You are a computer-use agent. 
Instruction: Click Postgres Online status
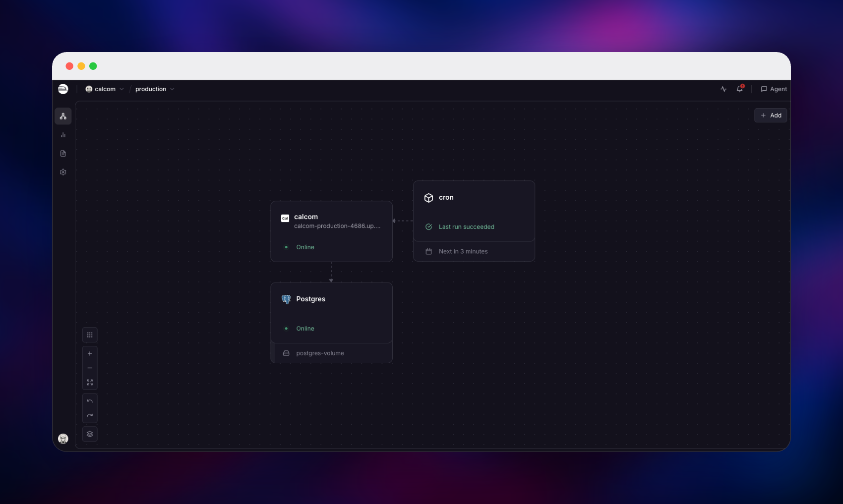click(x=305, y=329)
